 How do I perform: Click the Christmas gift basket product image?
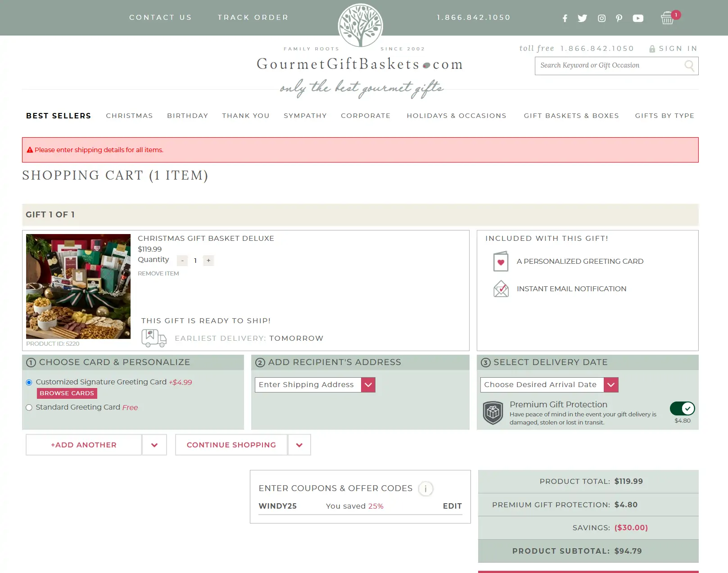point(78,286)
